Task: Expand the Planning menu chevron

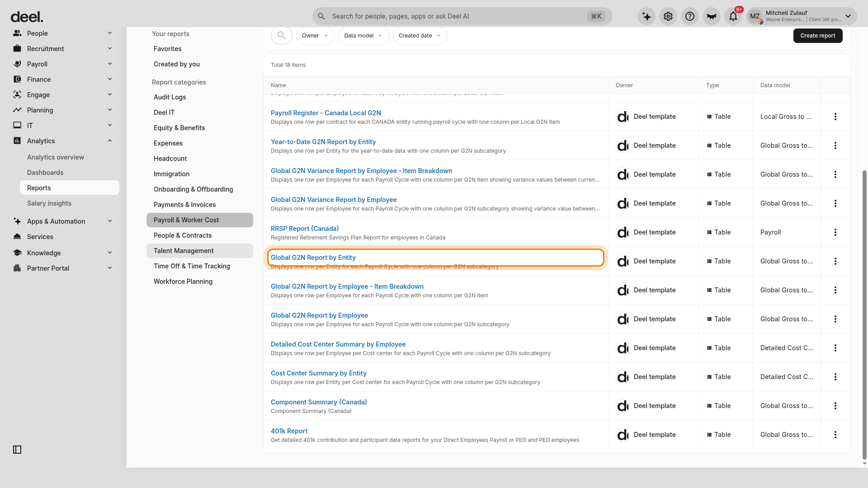Action: click(x=110, y=110)
